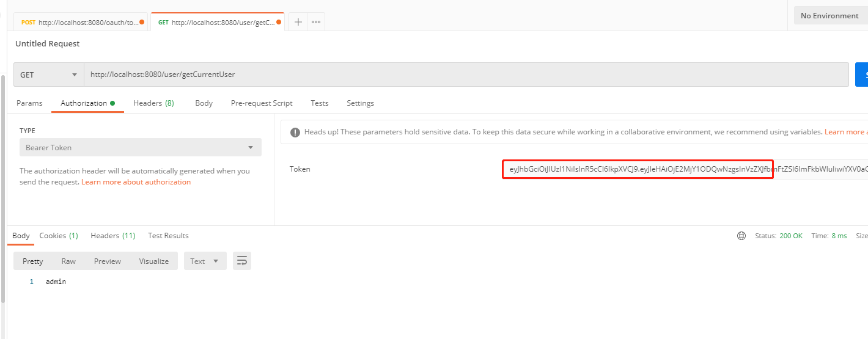868x339 pixels.
Task: Follow the Learn more link in Heads up banner
Action: point(846,132)
